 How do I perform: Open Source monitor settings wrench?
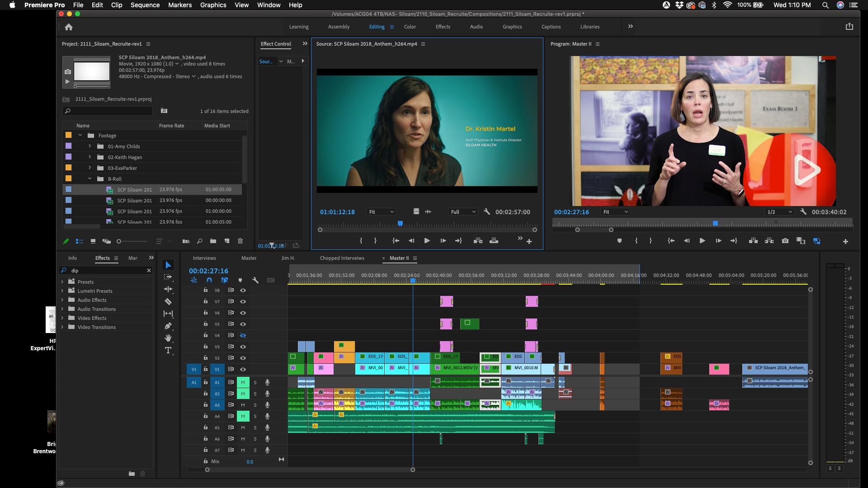(x=487, y=211)
